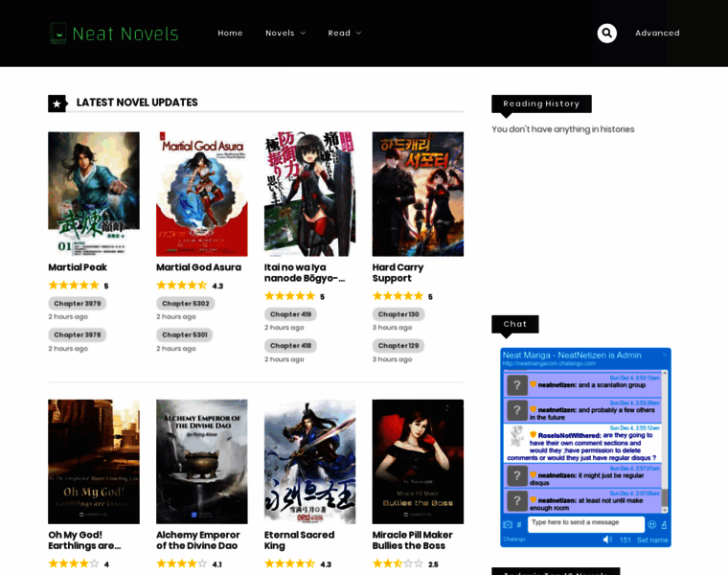
Task: Open the Eternal Sacred King cover thumbnail
Action: pyautogui.click(x=309, y=462)
